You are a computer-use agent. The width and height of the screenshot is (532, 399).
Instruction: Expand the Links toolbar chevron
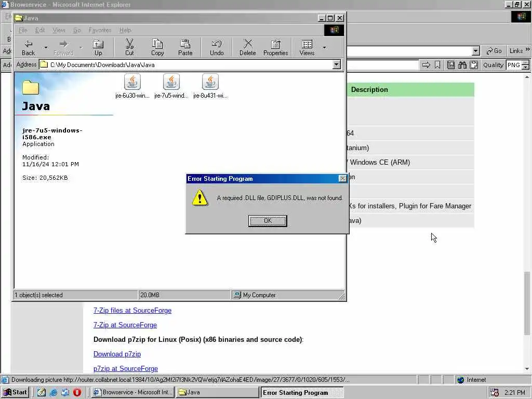[528, 49]
